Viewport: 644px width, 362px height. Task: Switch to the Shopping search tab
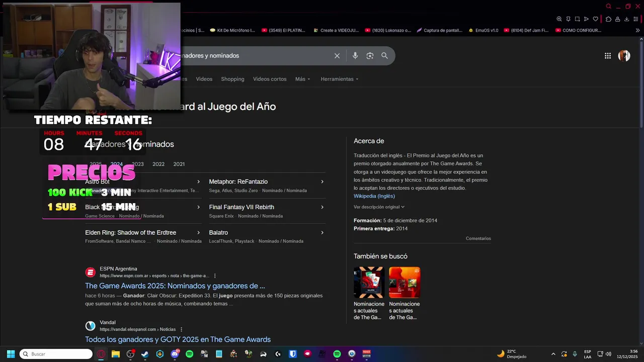click(x=232, y=79)
